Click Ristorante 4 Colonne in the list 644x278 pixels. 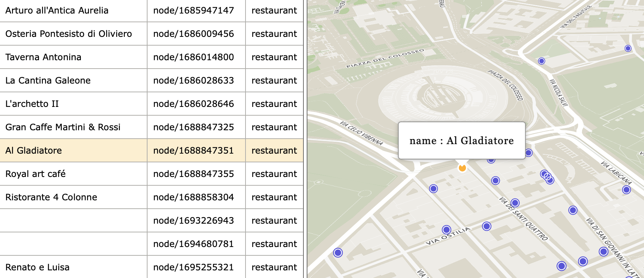pyautogui.click(x=51, y=197)
